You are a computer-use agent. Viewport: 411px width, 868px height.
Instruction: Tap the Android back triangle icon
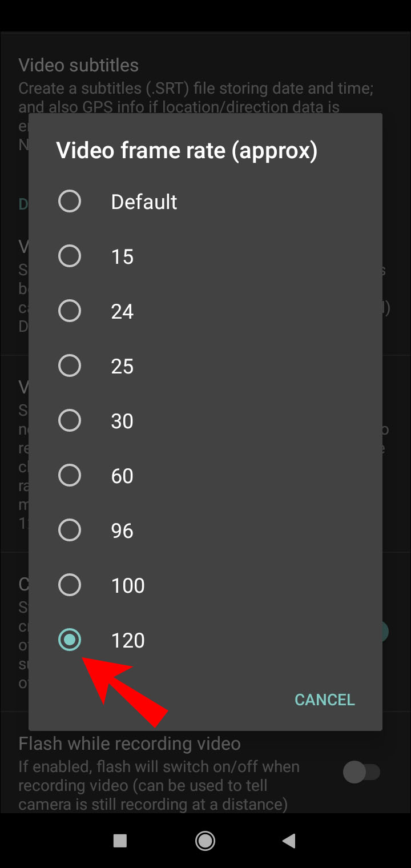[289, 840]
